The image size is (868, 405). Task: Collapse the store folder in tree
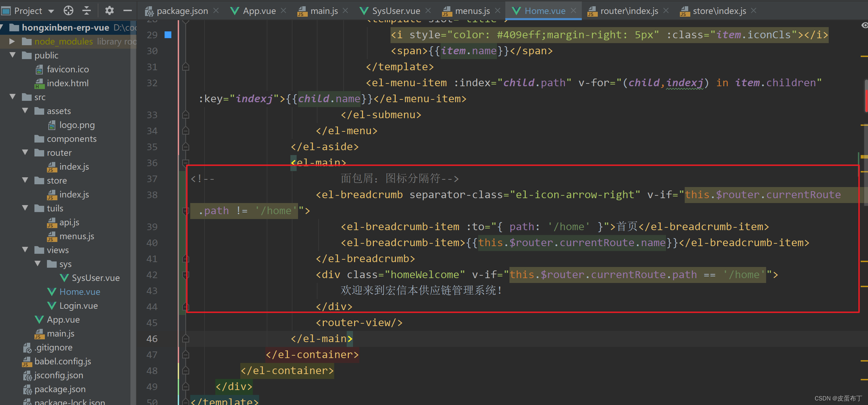click(25, 180)
